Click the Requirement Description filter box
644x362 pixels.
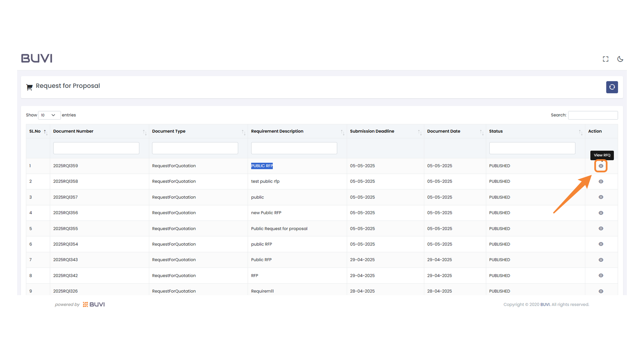point(294,148)
